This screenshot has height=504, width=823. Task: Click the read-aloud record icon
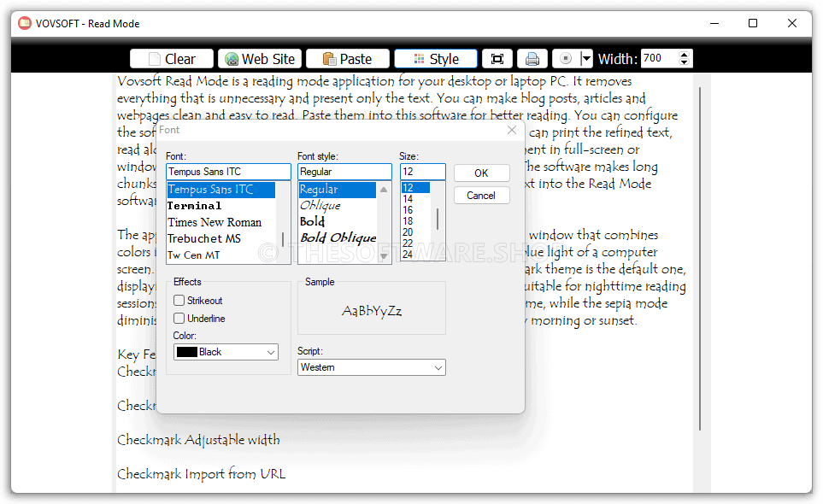coord(566,59)
